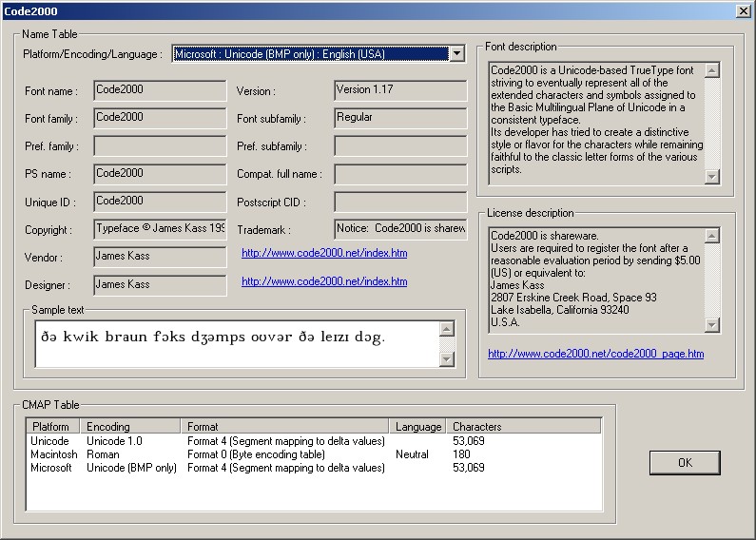
Task: Click the Trademark notice field
Action: tap(400, 229)
